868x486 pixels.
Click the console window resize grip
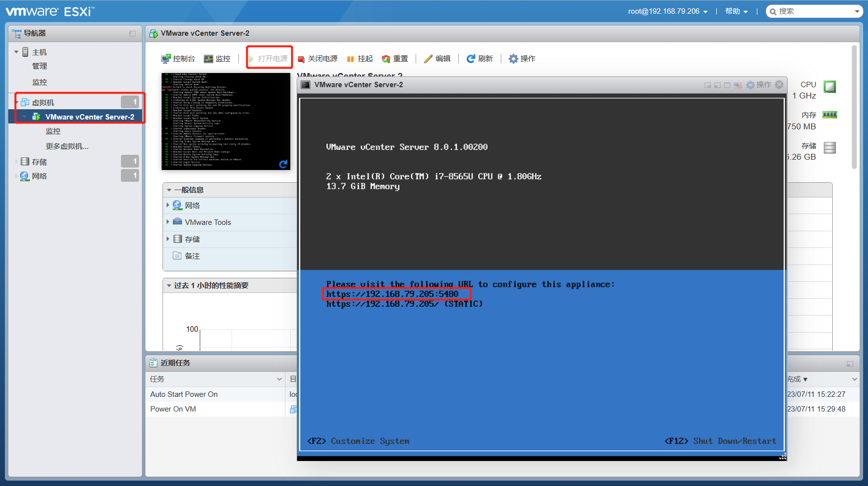pyautogui.click(x=782, y=457)
